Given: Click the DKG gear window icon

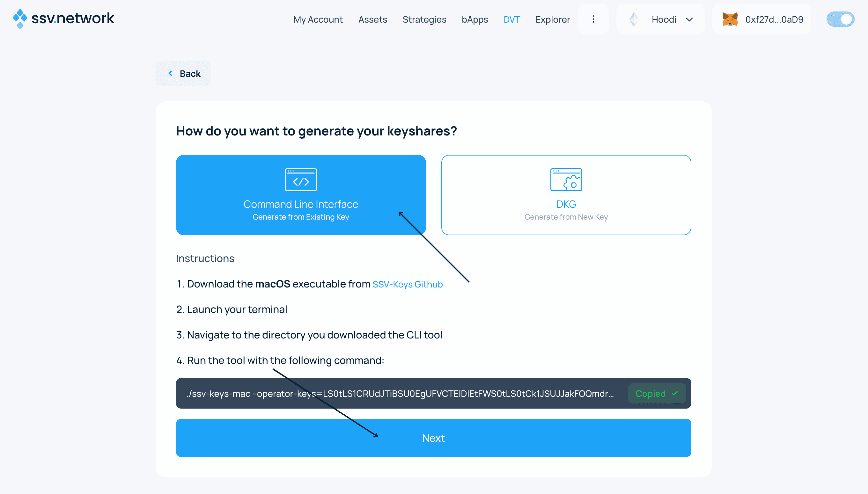Looking at the screenshot, I should click(x=566, y=180).
